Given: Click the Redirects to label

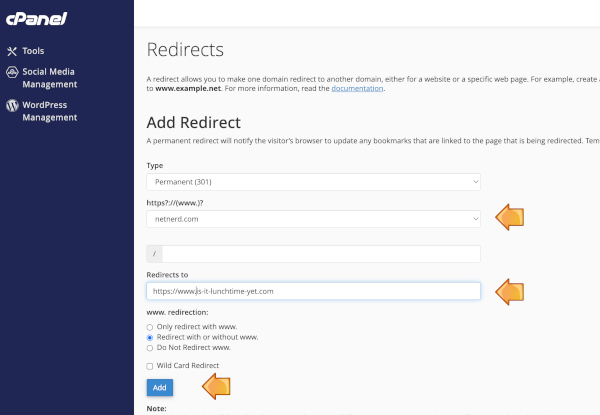Looking at the screenshot, I should 167,275.
